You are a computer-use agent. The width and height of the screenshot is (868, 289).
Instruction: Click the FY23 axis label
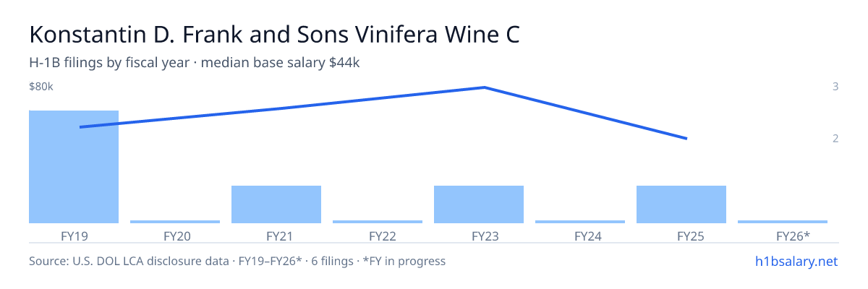(x=479, y=236)
